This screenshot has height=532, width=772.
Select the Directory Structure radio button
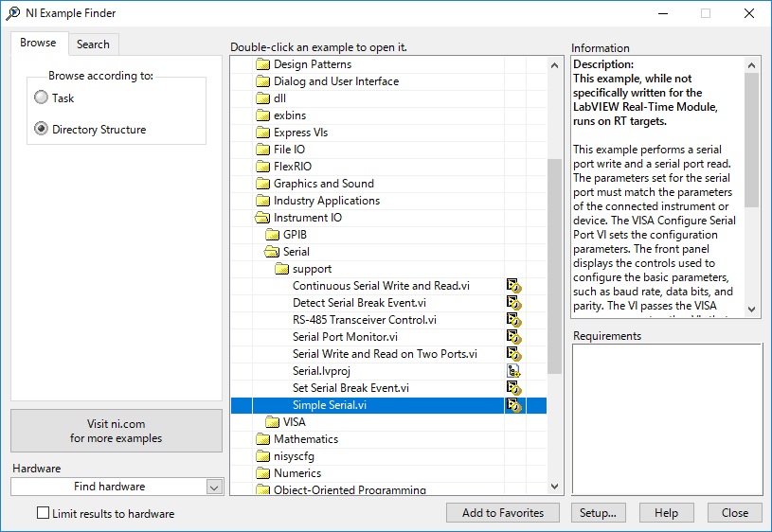point(41,129)
